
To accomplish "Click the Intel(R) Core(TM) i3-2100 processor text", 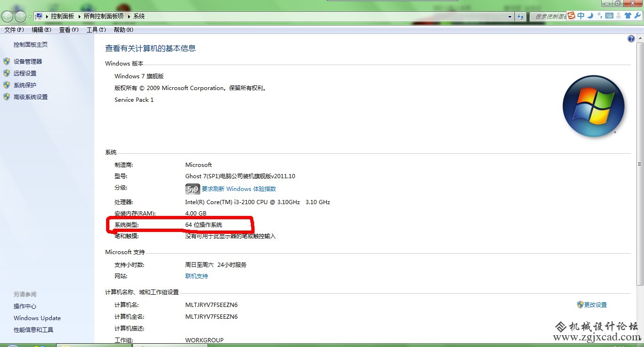I will coord(257,202).
